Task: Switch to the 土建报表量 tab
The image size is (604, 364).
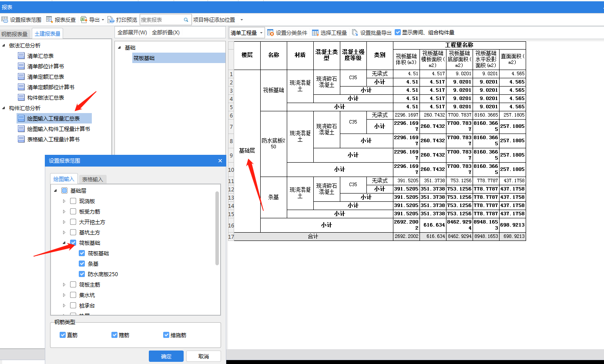Action: 47,33
